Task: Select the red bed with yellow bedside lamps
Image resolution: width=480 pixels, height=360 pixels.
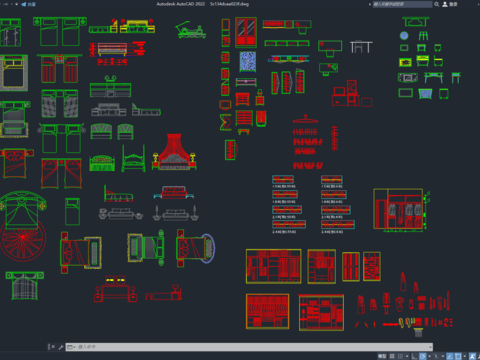Action: click(115, 289)
